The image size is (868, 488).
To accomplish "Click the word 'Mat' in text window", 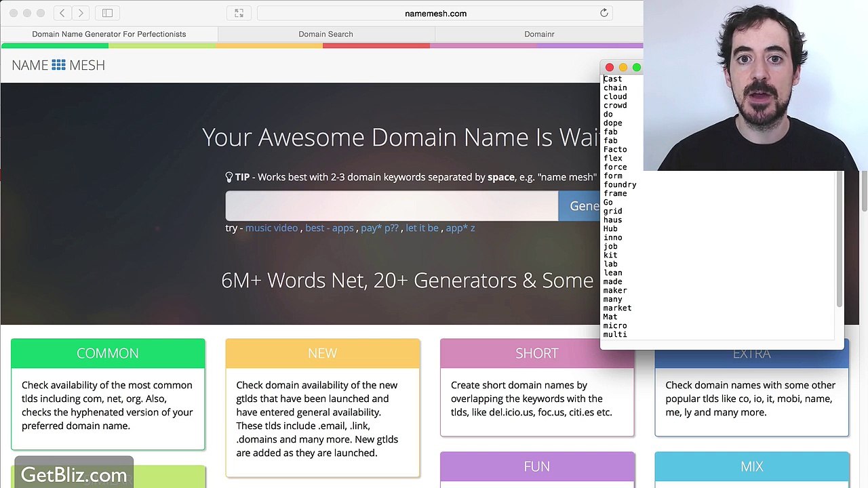I will coord(610,317).
